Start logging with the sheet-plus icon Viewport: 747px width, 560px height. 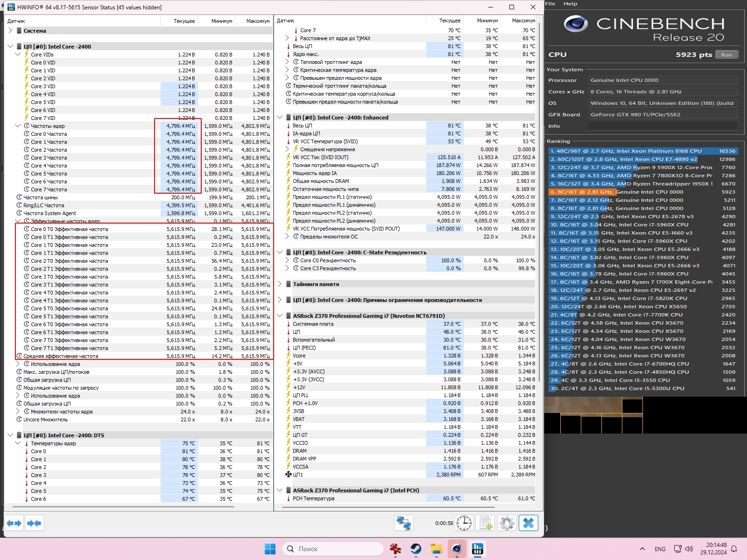point(486,523)
